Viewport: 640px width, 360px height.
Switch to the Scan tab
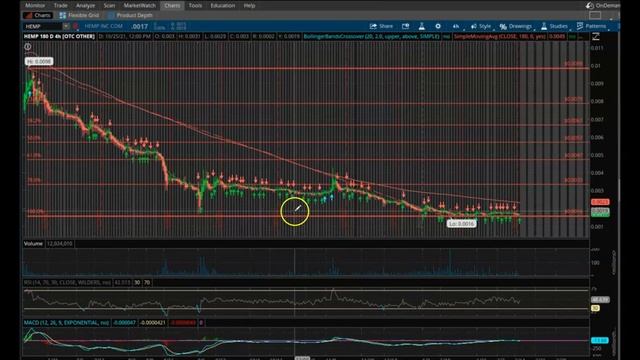(x=109, y=5)
